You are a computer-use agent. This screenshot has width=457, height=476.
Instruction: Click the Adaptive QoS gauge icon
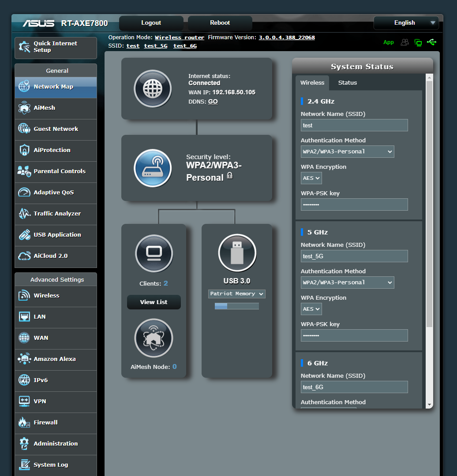pyautogui.click(x=24, y=193)
